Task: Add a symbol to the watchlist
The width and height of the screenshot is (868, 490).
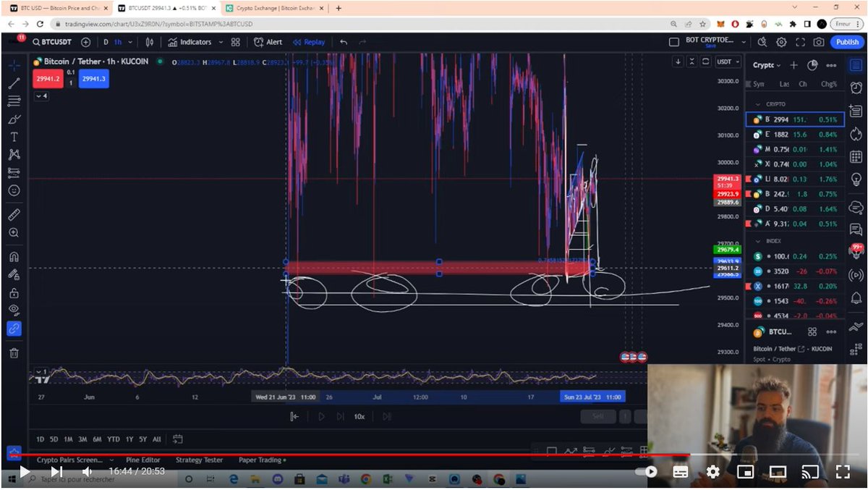Action: tap(793, 65)
